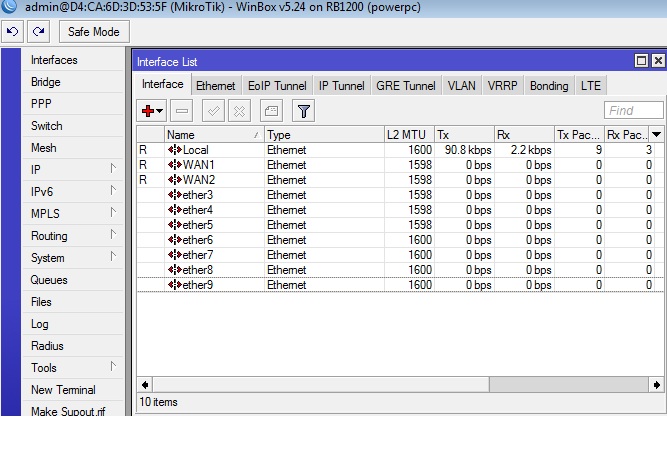This screenshot has width=667, height=470.
Task: Click the Enable checkmark button
Action: [x=213, y=111]
